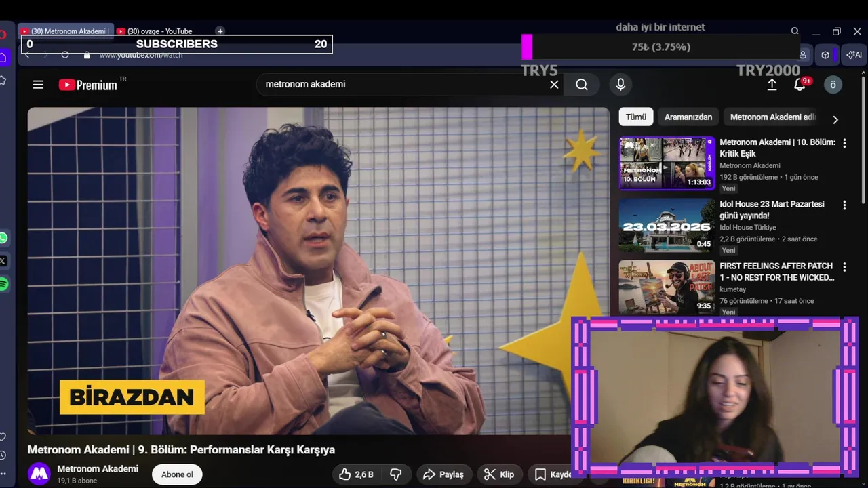Open WhatsApp in Opera sidebar

[3, 238]
